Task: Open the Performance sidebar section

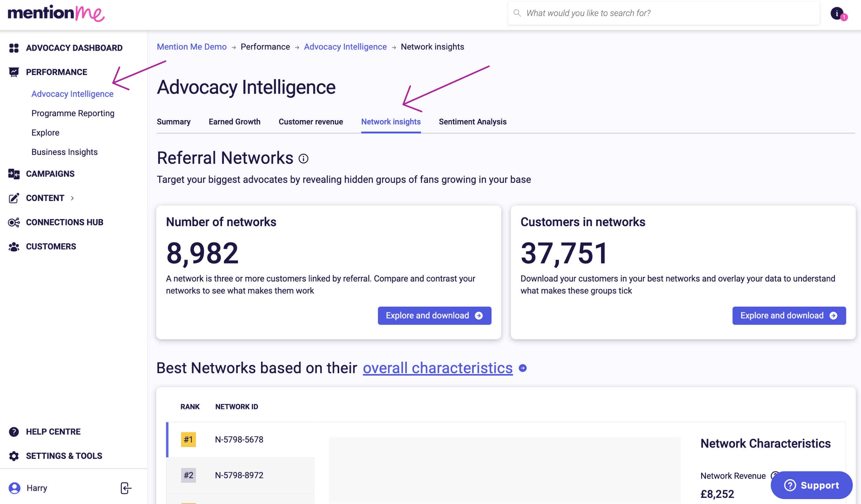Action: pos(57,72)
